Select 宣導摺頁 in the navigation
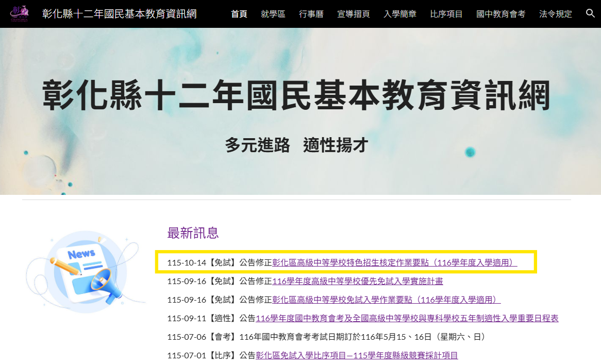Image resolution: width=601 pixels, height=364 pixels. click(x=354, y=14)
